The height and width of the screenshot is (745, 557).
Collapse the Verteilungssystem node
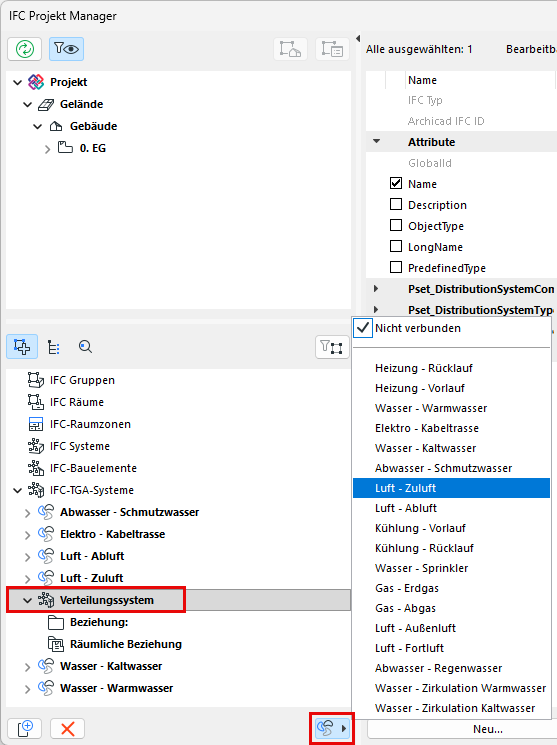coord(28,601)
